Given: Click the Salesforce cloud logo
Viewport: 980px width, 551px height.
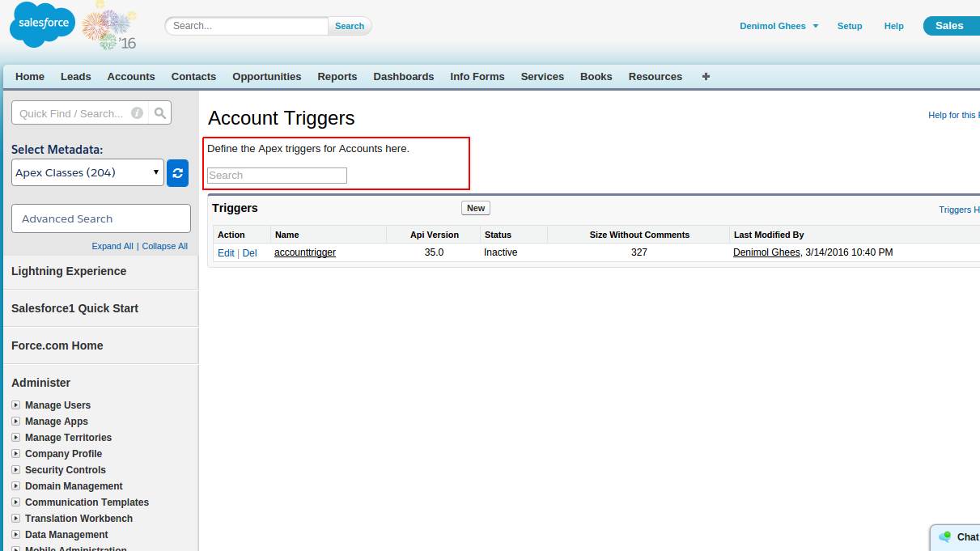Looking at the screenshot, I should click(42, 25).
